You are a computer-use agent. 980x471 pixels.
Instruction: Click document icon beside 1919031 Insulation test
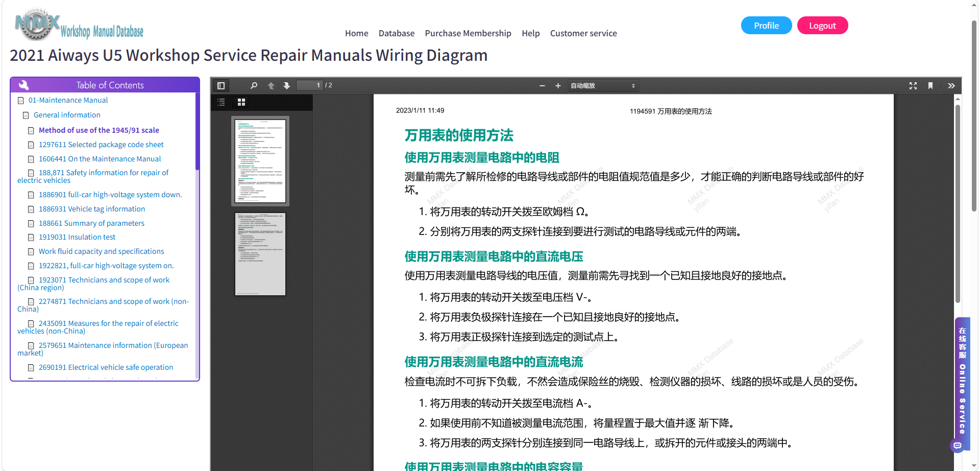point(31,238)
